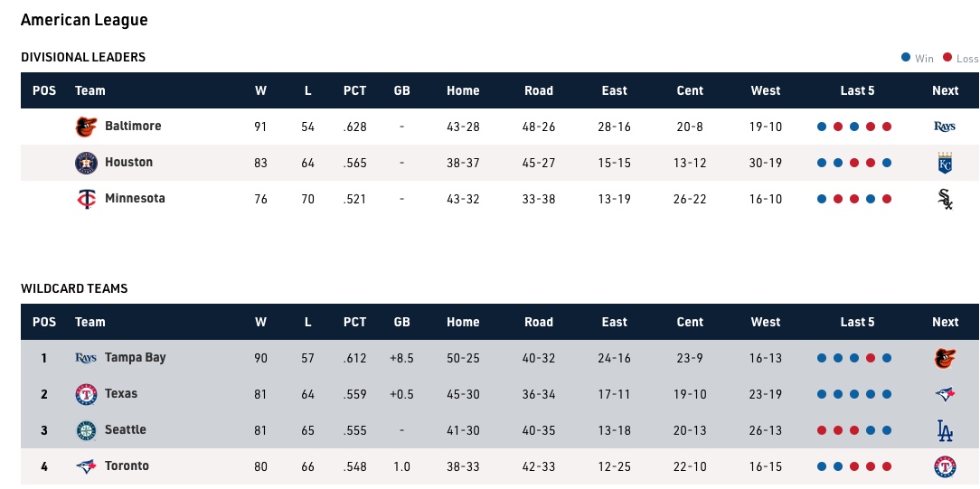
Task: Click the Minnesota Twins team logo
Action: coord(85,199)
